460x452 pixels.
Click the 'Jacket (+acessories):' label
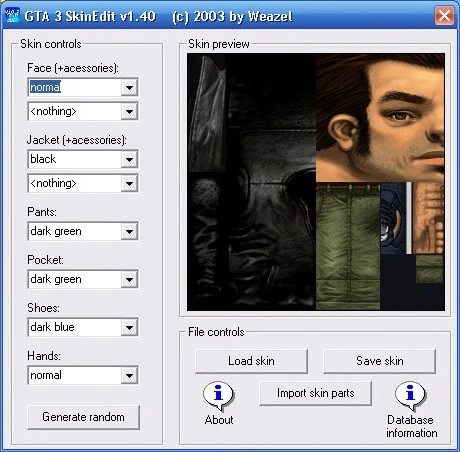tap(77, 140)
